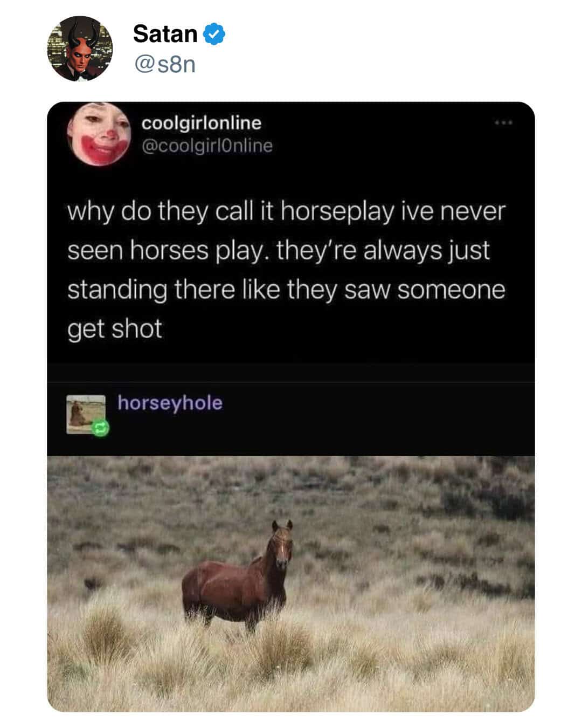Open the horse photo in the field

(x=291, y=583)
